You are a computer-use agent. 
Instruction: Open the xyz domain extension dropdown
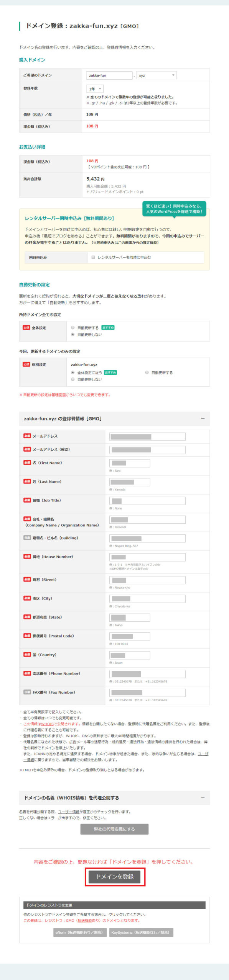(x=157, y=75)
